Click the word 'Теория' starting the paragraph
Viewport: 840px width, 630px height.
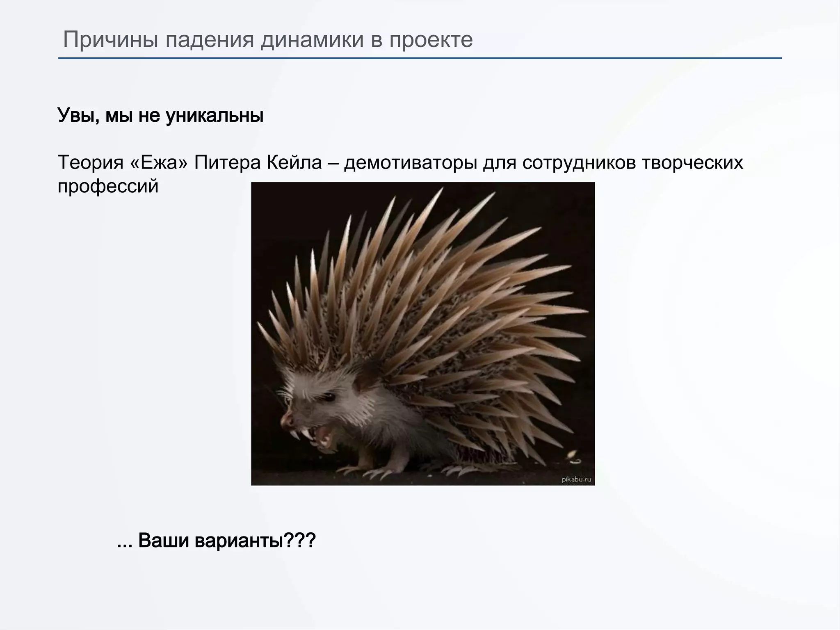pos(90,162)
